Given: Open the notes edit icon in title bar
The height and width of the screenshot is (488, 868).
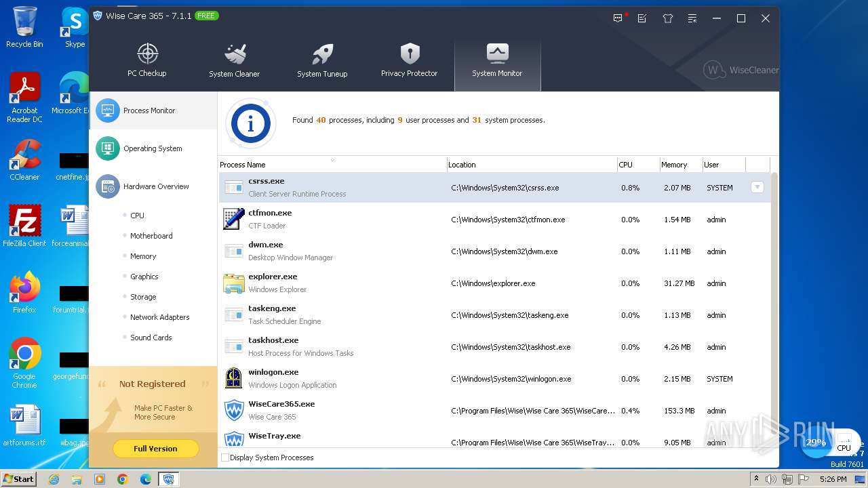Looking at the screenshot, I should point(642,18).
